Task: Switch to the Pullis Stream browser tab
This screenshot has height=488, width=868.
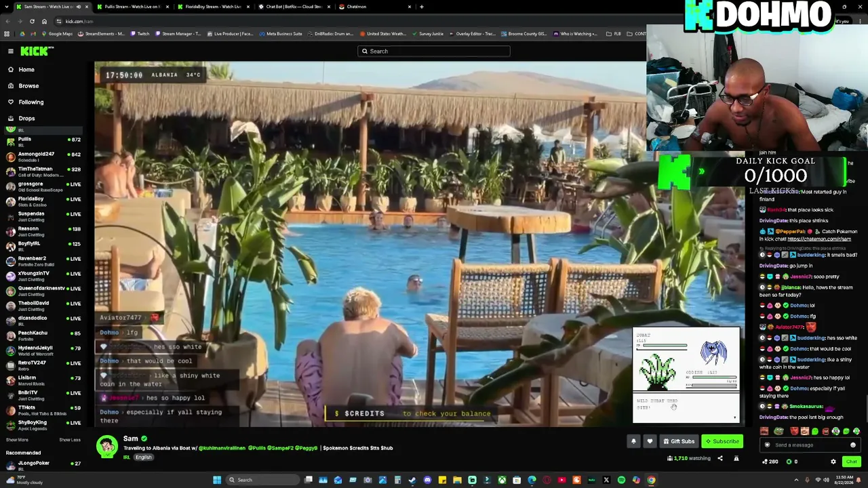Action: tap(132, 7)
